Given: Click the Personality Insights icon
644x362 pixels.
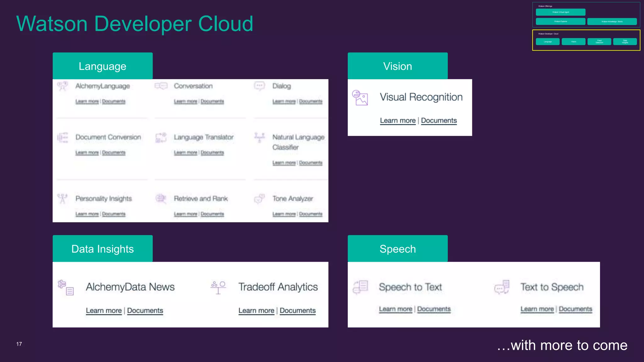Looking at the screenshot, I should point(63,199).
